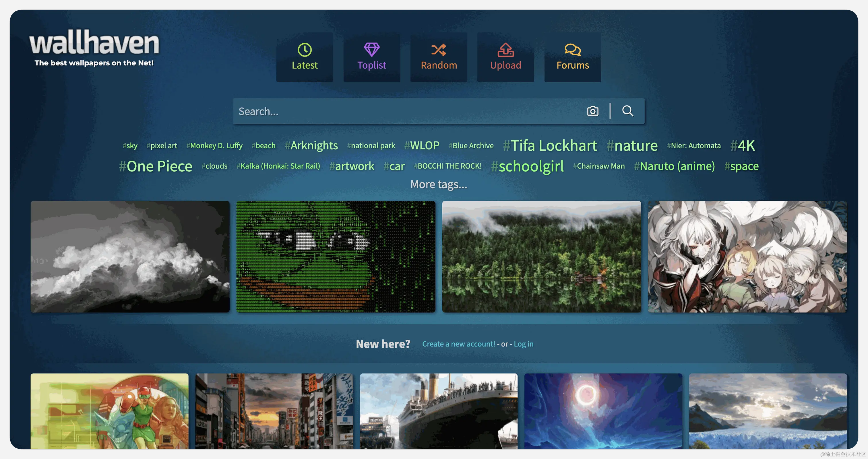
Task: Open the Titanic ship wallpaper thumbnail
Action: [438, 411]
